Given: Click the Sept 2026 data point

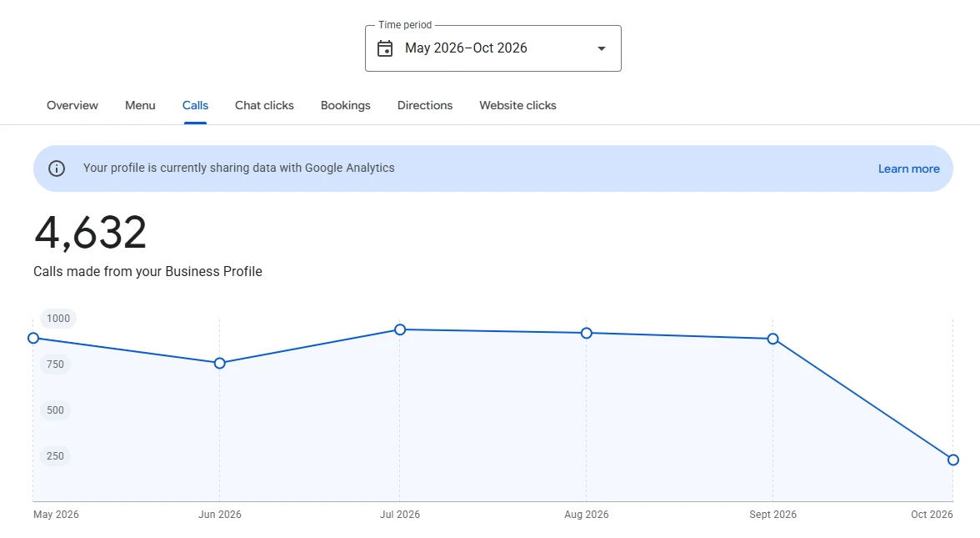Looking at the screenshot, I should click(x=772, y=339).
